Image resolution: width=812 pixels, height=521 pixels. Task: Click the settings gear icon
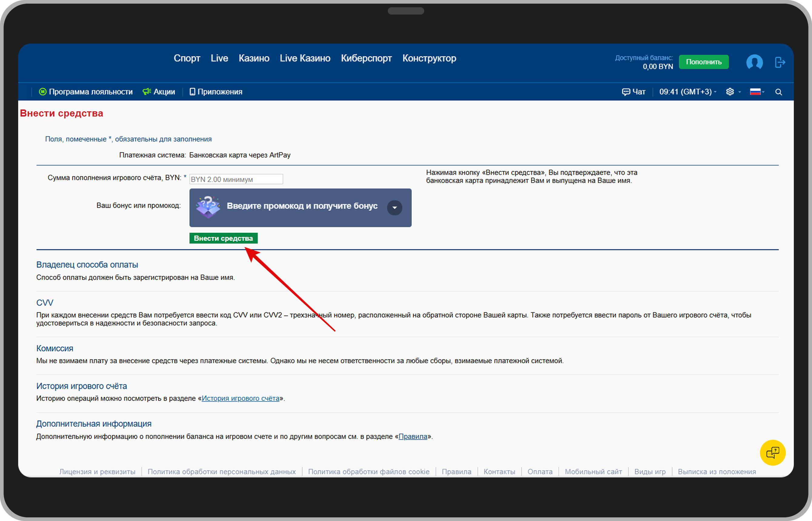tap(730, 92)
